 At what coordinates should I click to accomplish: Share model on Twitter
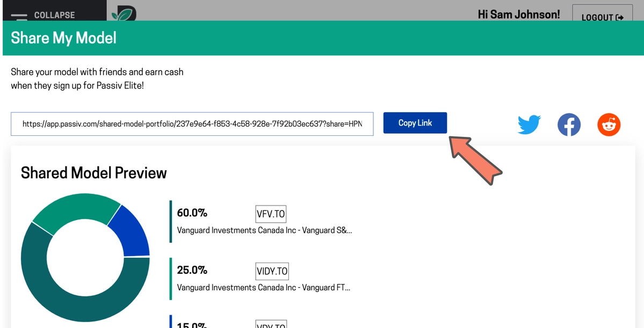click(529, 125)
